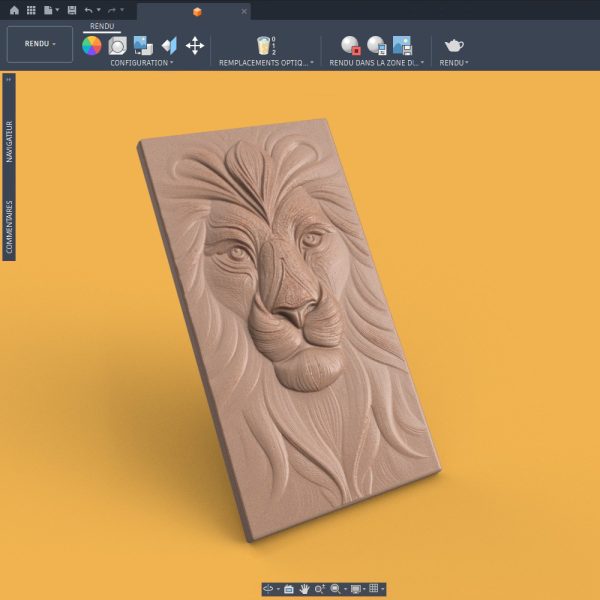Expand Orbit type dropdown arrow
Screen dimensions: 600x600
(278, 589)
